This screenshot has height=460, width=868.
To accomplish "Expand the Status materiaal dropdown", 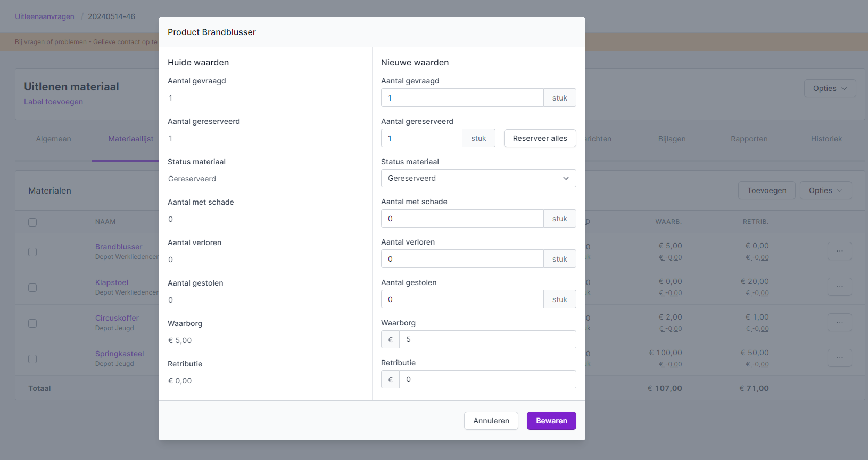I will [478, 178].
